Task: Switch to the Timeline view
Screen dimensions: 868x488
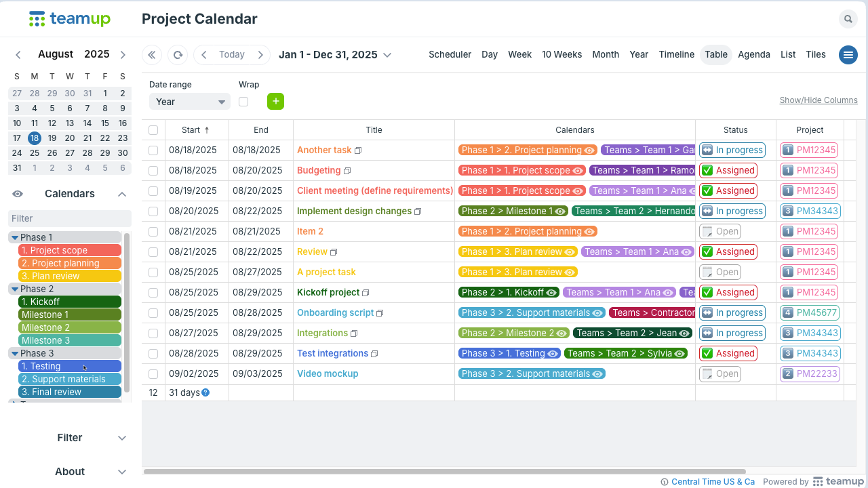Action: pyautogui.click(x=676, y=55)
